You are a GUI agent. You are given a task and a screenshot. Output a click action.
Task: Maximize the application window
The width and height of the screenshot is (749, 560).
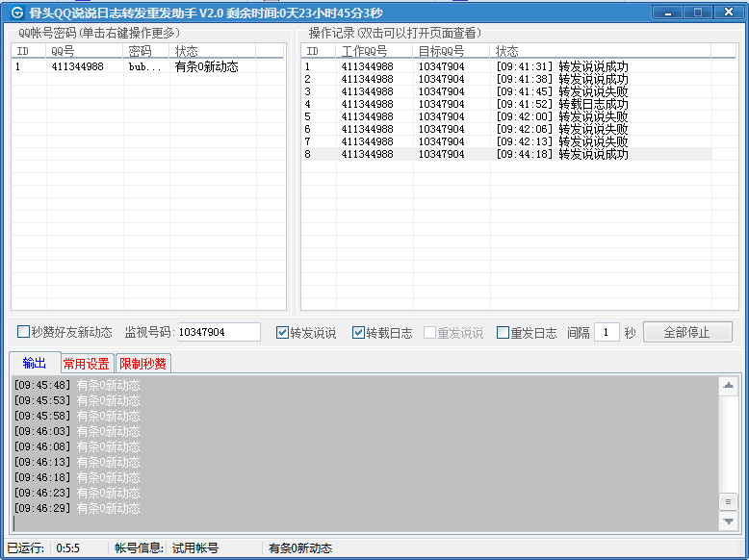[697, 12]
